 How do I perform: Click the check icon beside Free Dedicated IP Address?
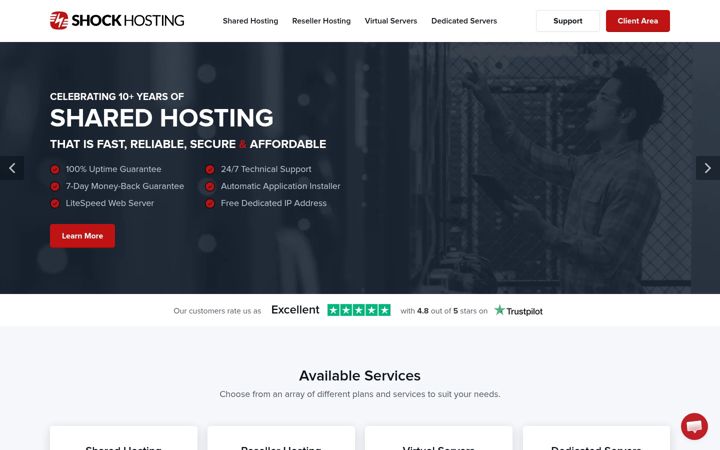click(210, 203)
